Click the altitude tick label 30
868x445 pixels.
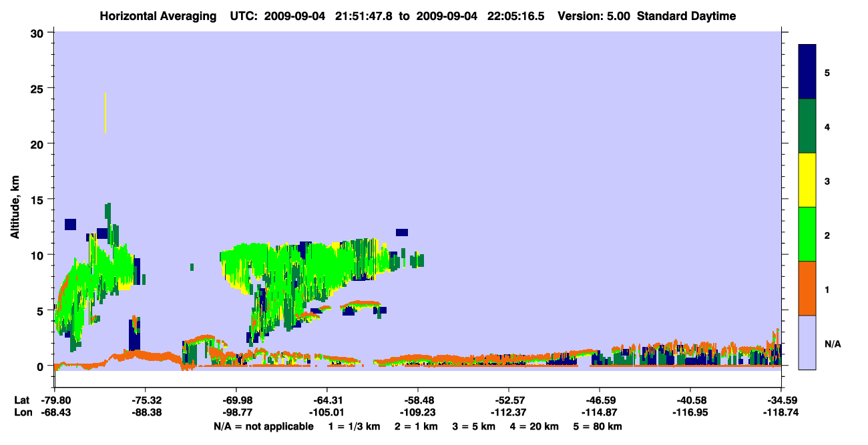point(39,33)
